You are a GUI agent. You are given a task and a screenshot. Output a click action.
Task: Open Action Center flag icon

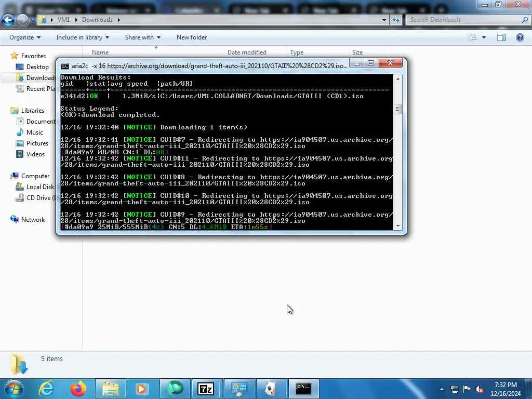tap(467, 389)
